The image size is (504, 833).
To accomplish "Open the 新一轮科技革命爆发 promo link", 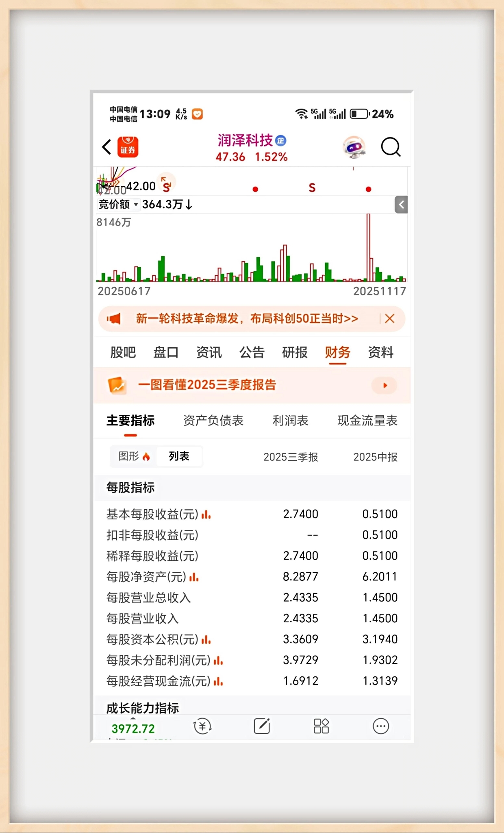I will pos(247,318).
